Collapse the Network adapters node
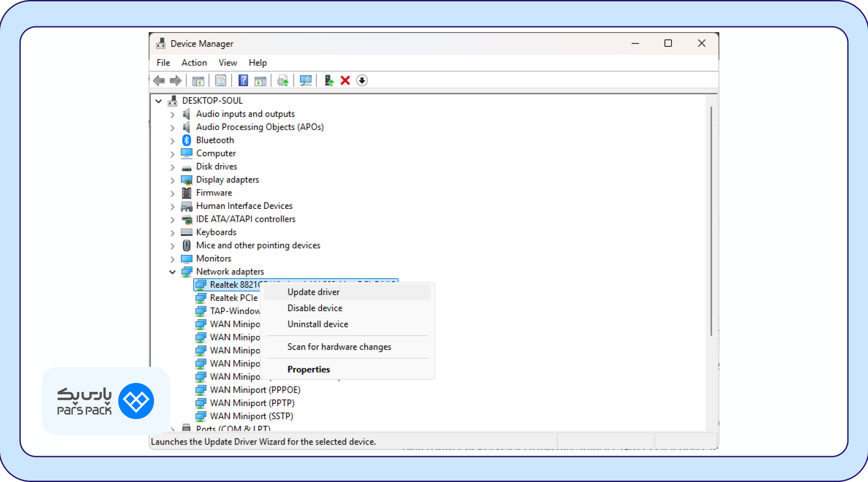868x482 pixels. pyautogui.click(x=172, y=272)
